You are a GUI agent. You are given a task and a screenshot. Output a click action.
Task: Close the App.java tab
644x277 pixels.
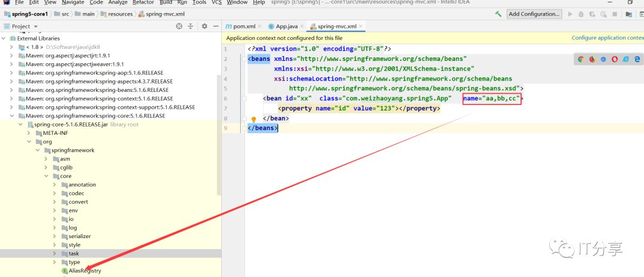click(302, 26)
